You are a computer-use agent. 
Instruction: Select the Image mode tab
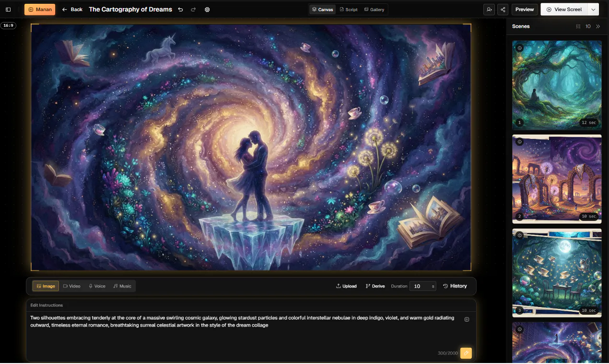46,286
